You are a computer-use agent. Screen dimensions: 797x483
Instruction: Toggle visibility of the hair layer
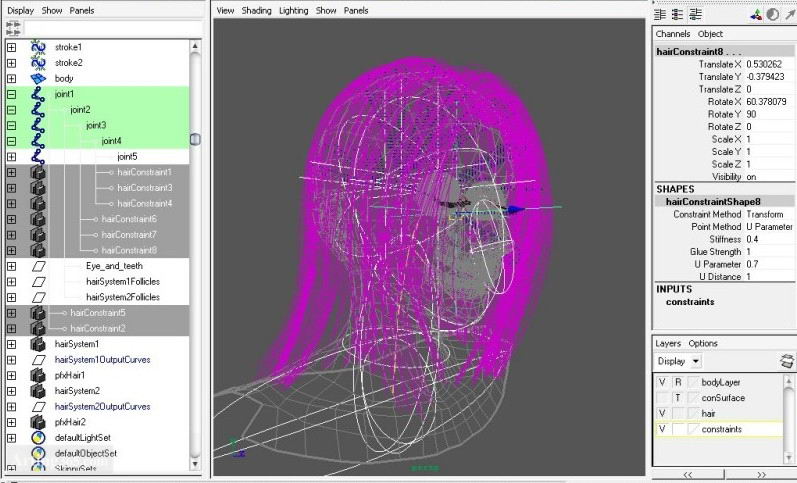(661, 413)
